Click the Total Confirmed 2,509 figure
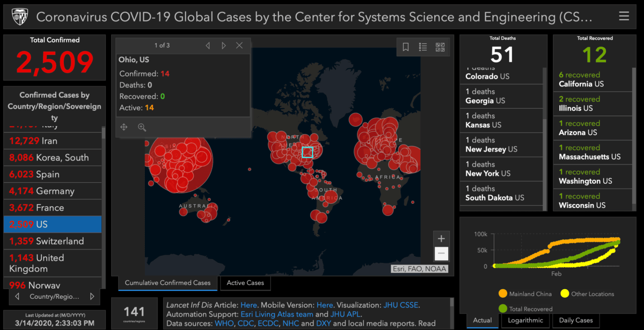Viewport: 644px width, 330px height. pos(55,62)
